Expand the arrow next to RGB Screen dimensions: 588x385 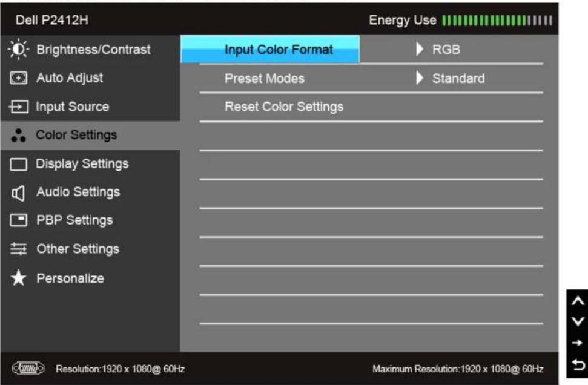click(419, 49)
